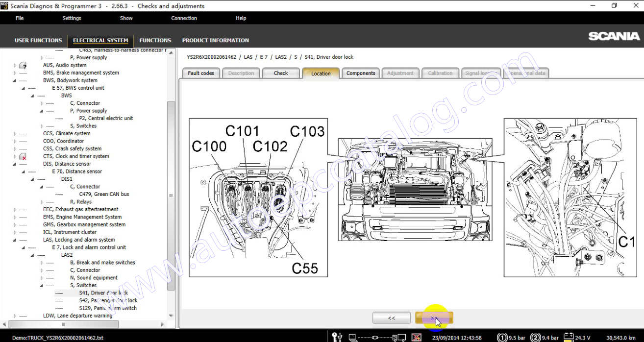644x342 pixels.
Task: Click the red crossed-out icon in status bar
Action: click(x=416, y=337)
